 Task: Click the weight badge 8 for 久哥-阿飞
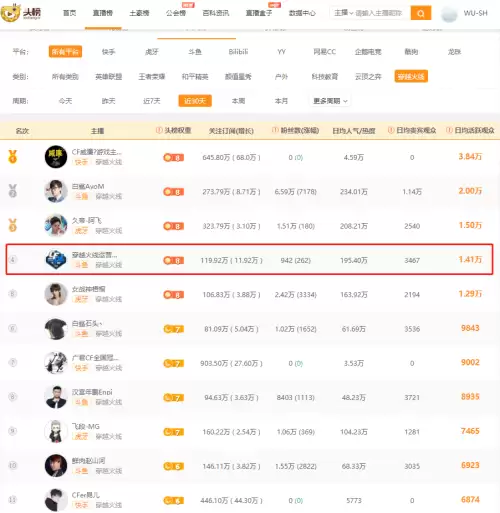[x=173, y=226]
